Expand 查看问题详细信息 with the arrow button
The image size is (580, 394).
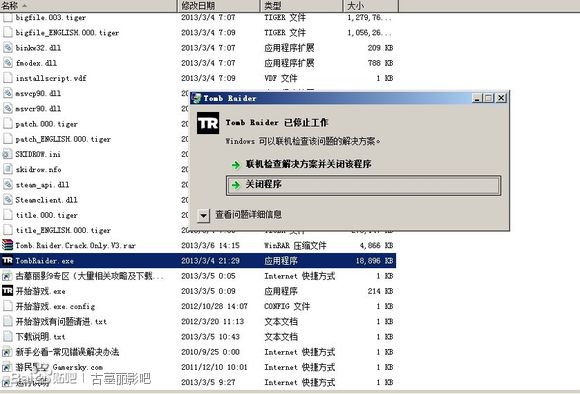pos(203,215)
